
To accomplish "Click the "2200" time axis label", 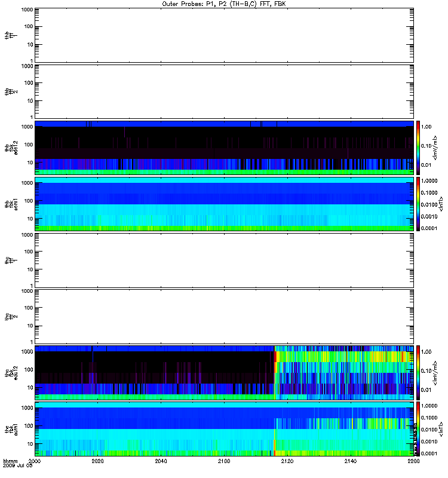I will tap(413, 461).
